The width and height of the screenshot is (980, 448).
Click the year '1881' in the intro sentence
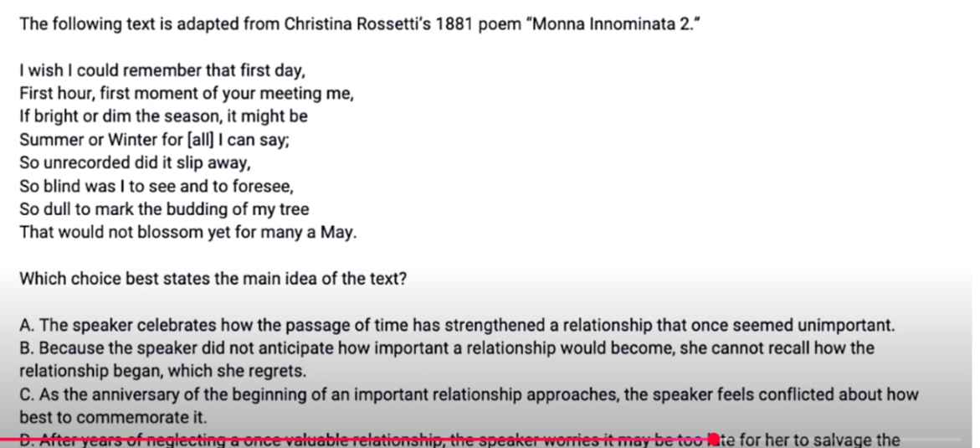[455, 25]
